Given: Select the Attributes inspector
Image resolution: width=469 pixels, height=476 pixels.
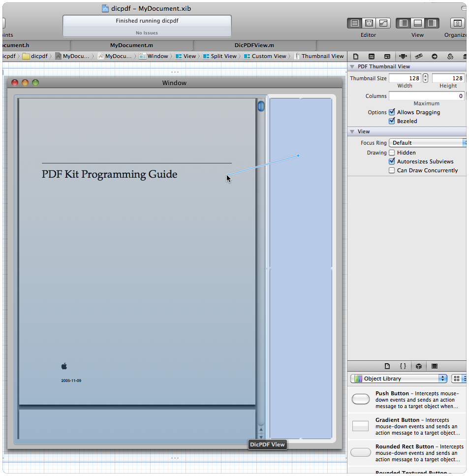Looking at the screenshot, I should (403, 56).
